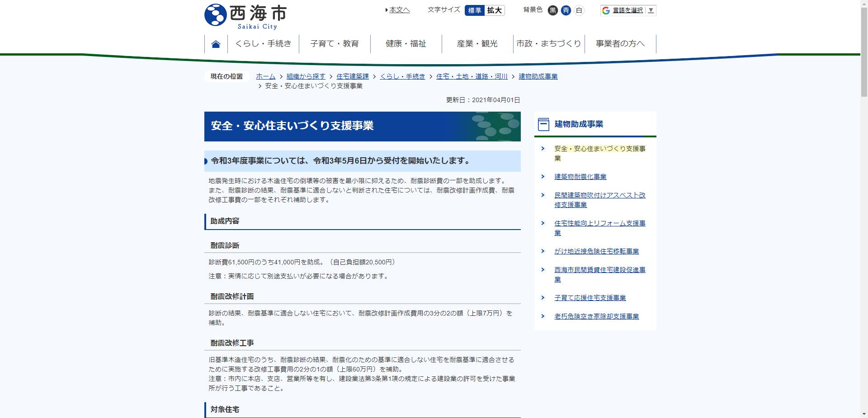Click the Saikai City logo icon
Image resolution: width=868 pixels, height=418 pixels.
(x=216, y=13)
